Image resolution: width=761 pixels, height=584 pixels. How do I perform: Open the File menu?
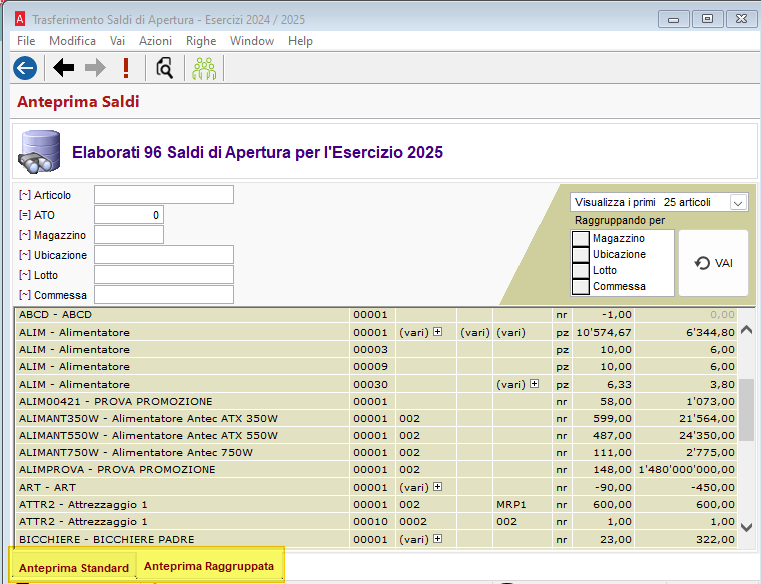click(26, 41)
